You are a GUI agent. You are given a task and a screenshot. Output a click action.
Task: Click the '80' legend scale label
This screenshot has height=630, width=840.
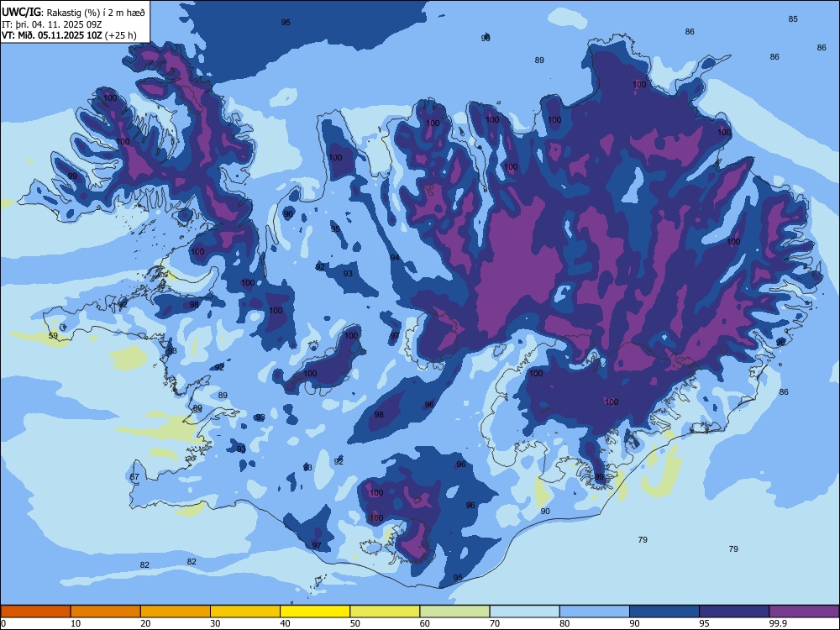pyautogui.click(x=564, y=623)
